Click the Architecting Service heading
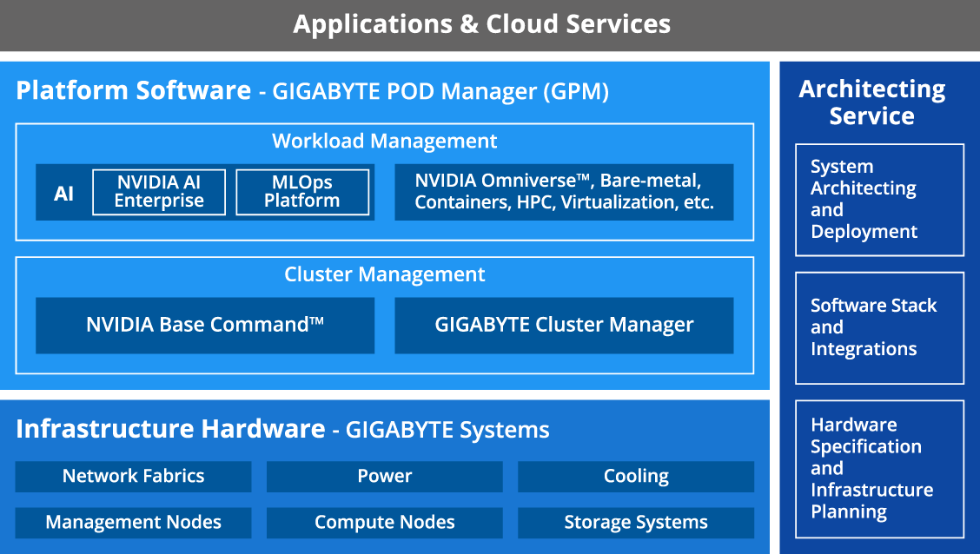The width and height of the screenshot is (980, 554). coord(872,102)
